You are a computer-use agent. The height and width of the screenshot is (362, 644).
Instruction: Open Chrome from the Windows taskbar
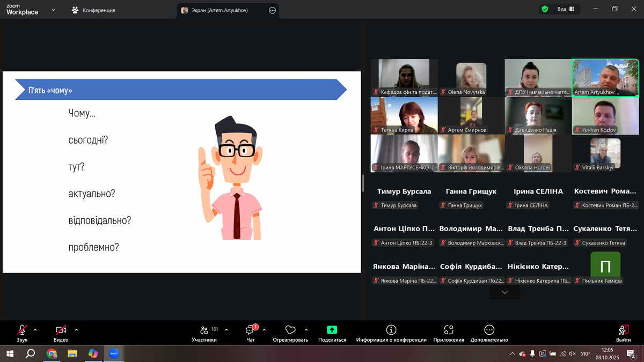pos(52,353)
